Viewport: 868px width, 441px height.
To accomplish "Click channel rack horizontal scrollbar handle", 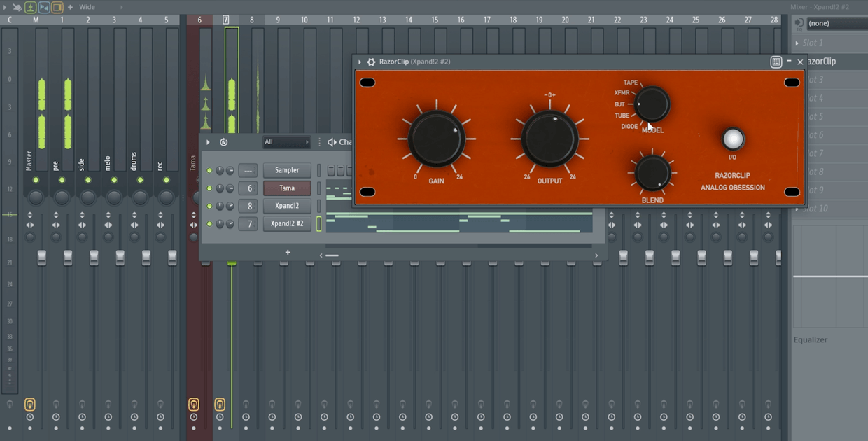I will (332, 255).
